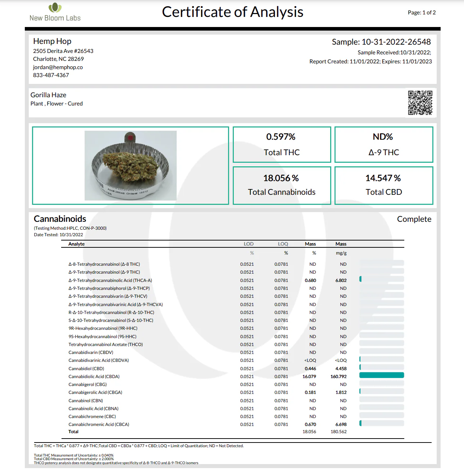Click the 'Gorilla Haze' product name
The width and height of the screenshot is (464, 476).
point(48,95)
